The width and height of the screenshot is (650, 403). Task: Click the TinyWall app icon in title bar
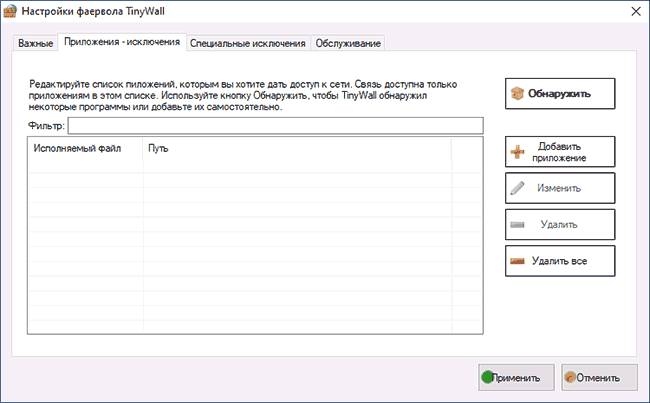(10, 11)
